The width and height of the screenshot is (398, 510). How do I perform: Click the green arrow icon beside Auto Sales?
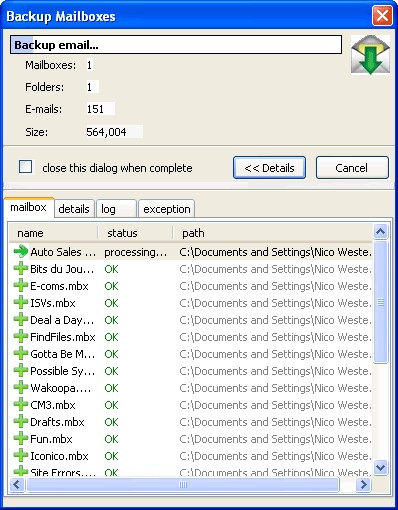pyautogui.click(x=21, y=252)
